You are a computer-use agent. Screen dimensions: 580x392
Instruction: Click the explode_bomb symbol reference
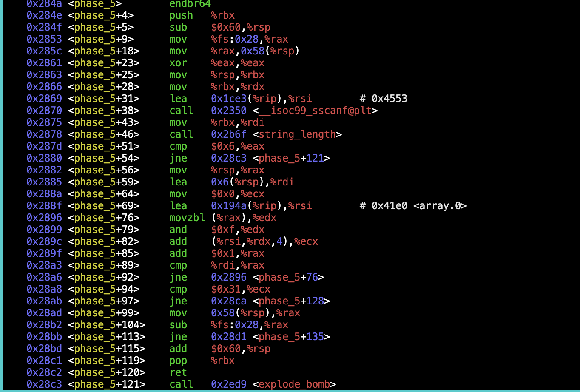293,384
